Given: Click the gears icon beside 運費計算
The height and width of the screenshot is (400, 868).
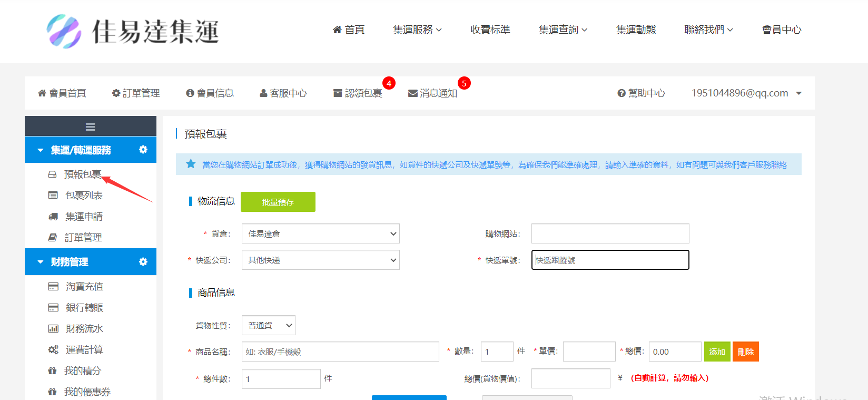Looking at the screenshot, I should point(53,349).
